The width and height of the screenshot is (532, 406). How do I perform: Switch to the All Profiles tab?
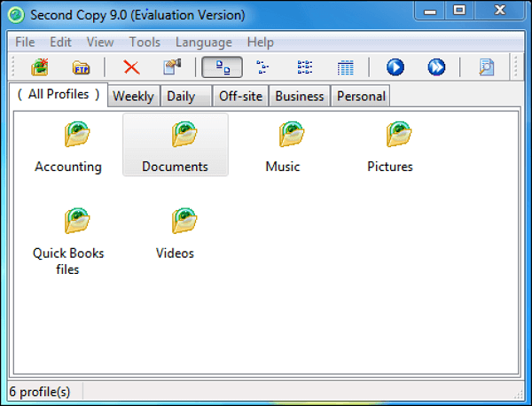click(59, 94)
